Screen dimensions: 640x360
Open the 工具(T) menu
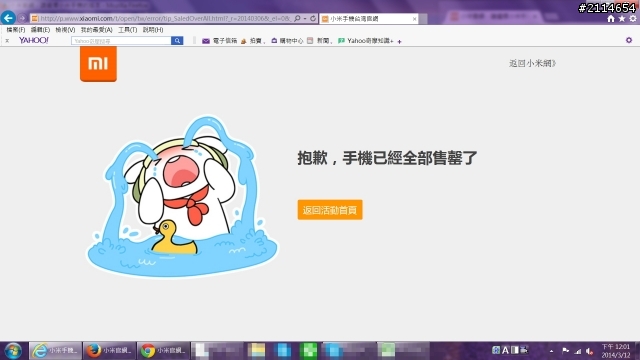(x=128, y=30)
